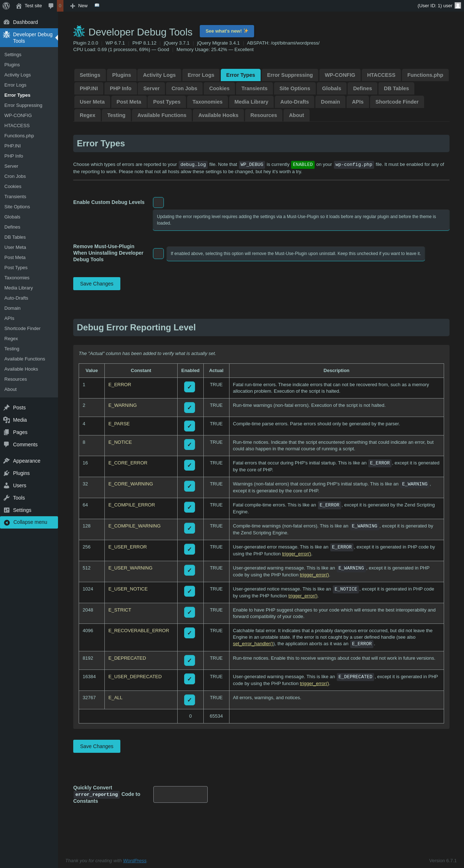
Task: Open the Test site home icon
Action: coord(19,6)
